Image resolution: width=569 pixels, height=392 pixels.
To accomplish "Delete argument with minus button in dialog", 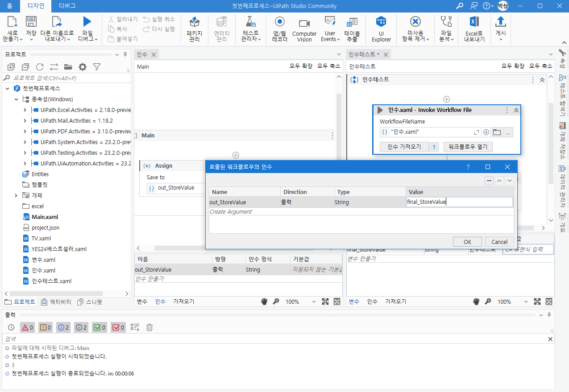I will pos(489,181).
